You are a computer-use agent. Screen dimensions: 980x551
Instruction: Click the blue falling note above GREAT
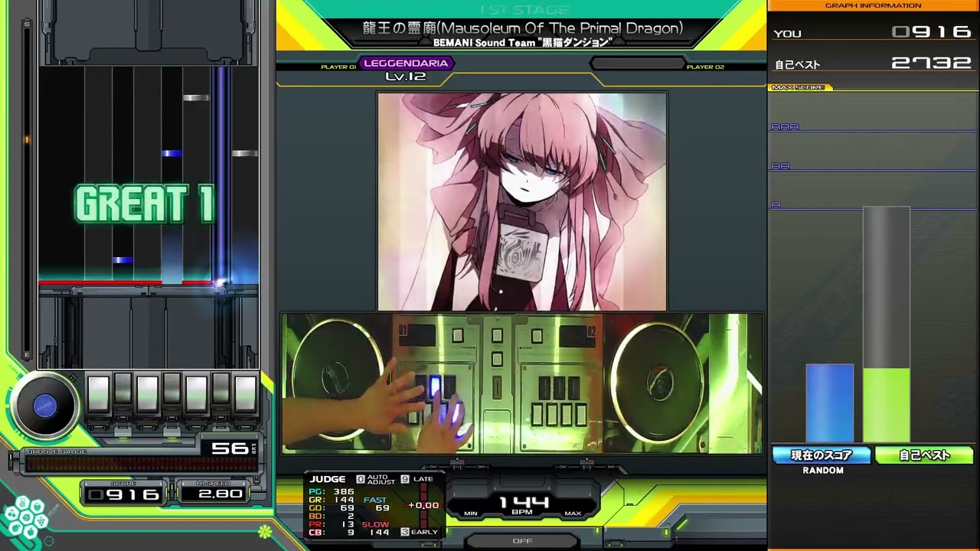(x=171, y=154)
